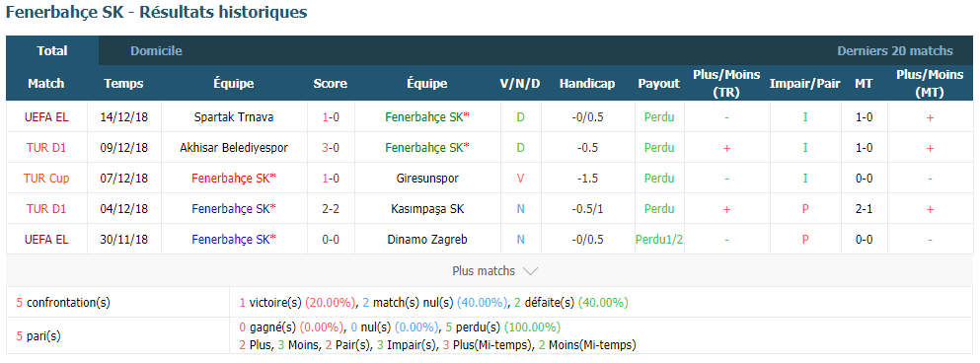The width and height of the screenshot is (980, 363).
Task: Open the Dinamo Zagreb team link
Action: point(427,240)
